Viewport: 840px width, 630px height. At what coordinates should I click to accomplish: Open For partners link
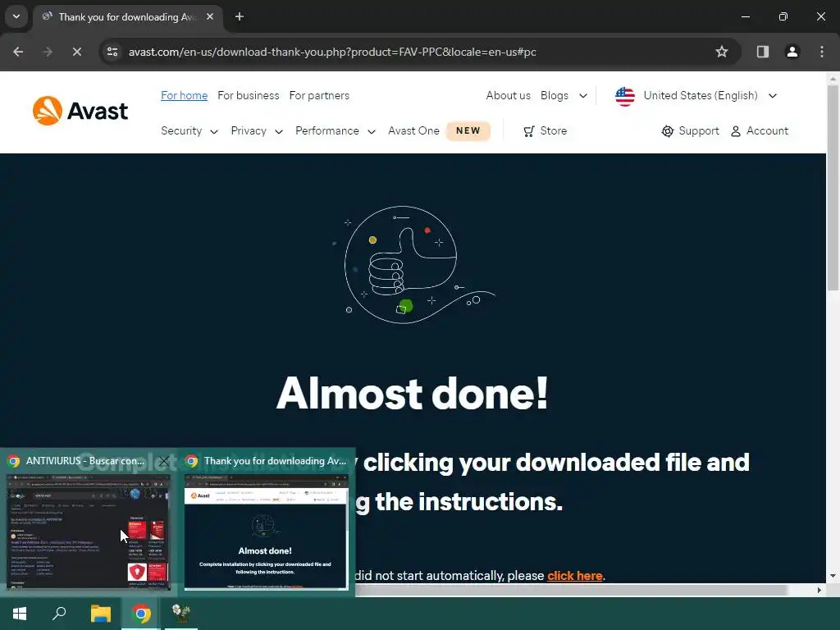319,95
